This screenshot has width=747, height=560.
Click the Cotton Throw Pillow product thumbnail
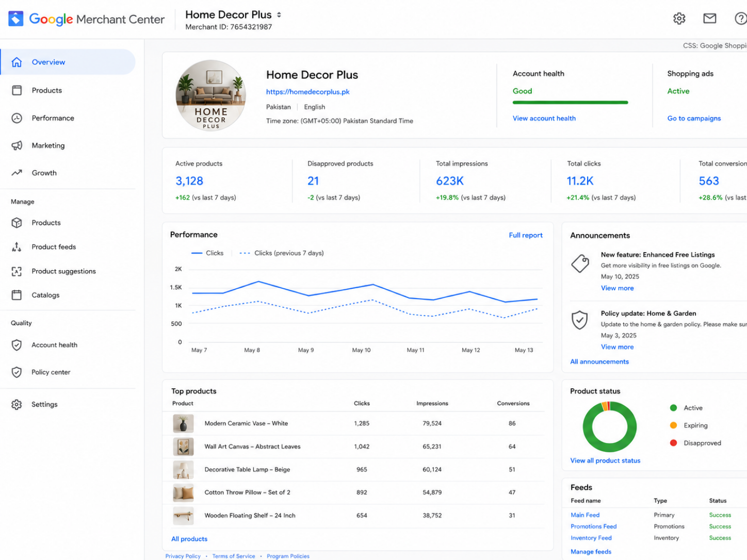[183, 492]
